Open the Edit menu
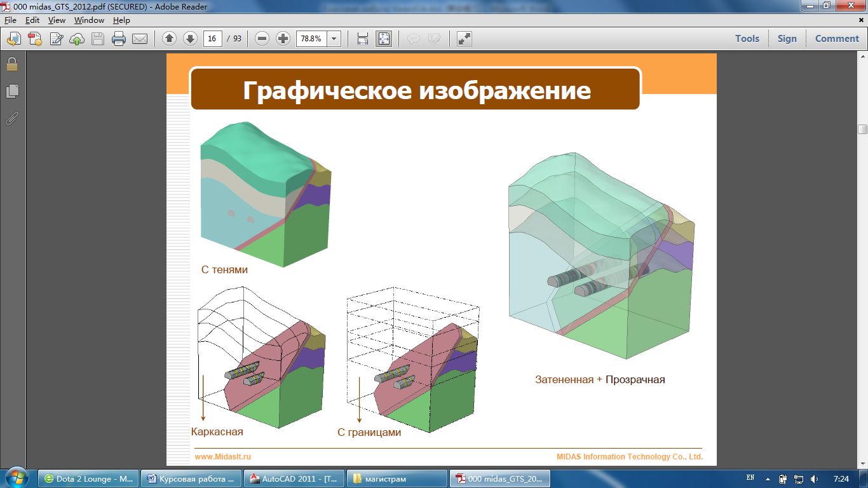Image resolution: width=868 pixels, height=488 pixels. (32, 20)
